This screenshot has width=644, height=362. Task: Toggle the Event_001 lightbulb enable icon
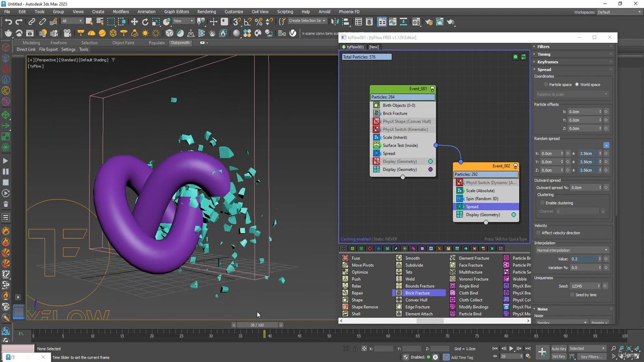(432, 89)
